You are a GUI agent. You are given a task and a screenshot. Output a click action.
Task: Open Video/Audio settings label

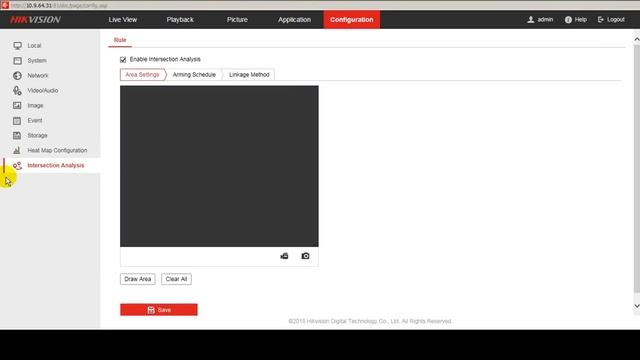[x=42, y=90]
